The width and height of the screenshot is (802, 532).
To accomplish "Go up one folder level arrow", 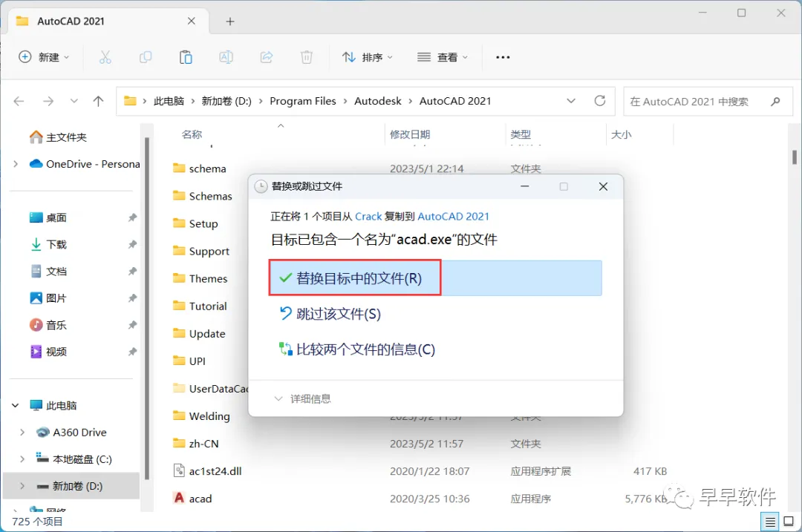I will (98, 101).
